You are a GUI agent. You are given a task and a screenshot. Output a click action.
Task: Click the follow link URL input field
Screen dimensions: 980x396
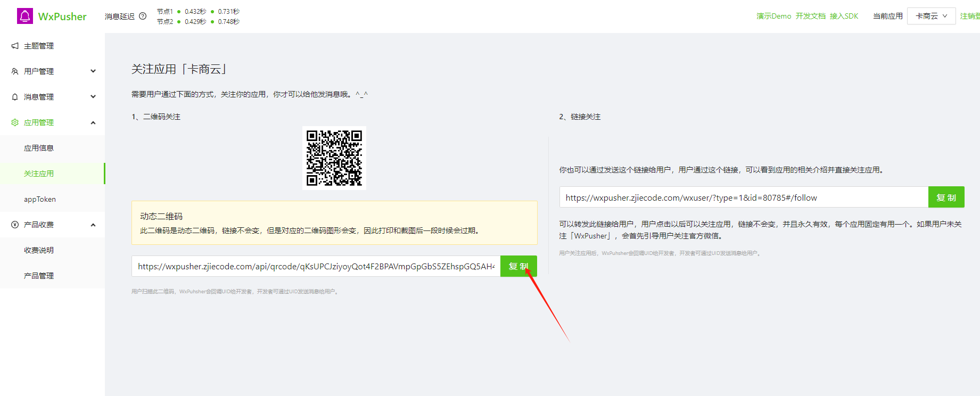744,197
